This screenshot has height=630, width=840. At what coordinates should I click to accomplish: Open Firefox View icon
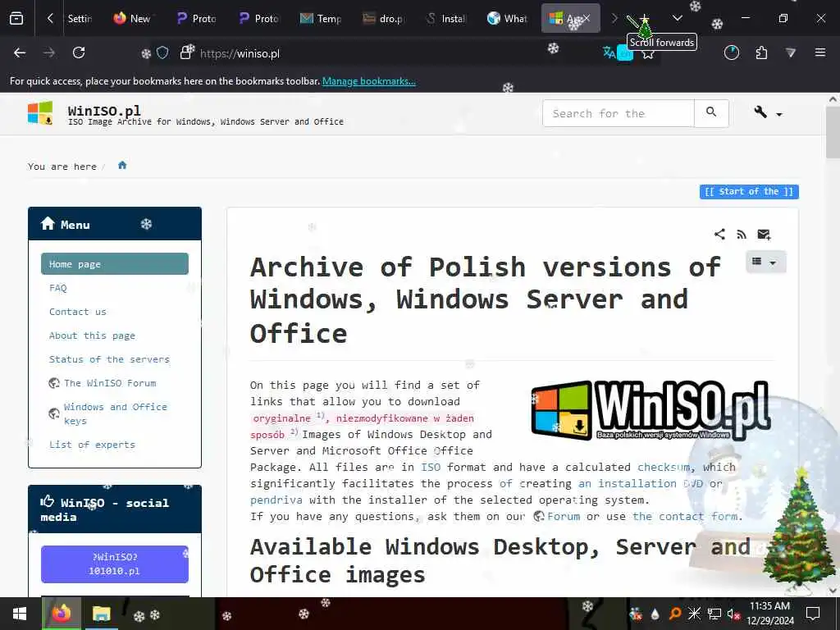point(16,19)
